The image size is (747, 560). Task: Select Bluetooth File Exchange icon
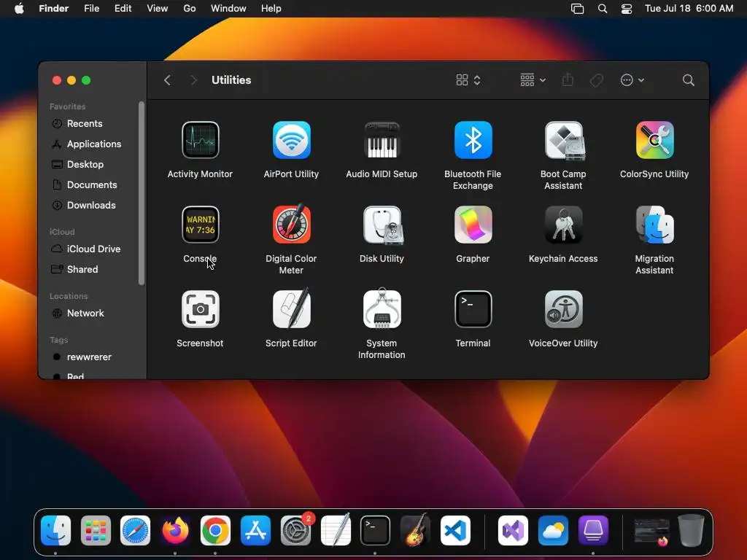click(473, 140)
